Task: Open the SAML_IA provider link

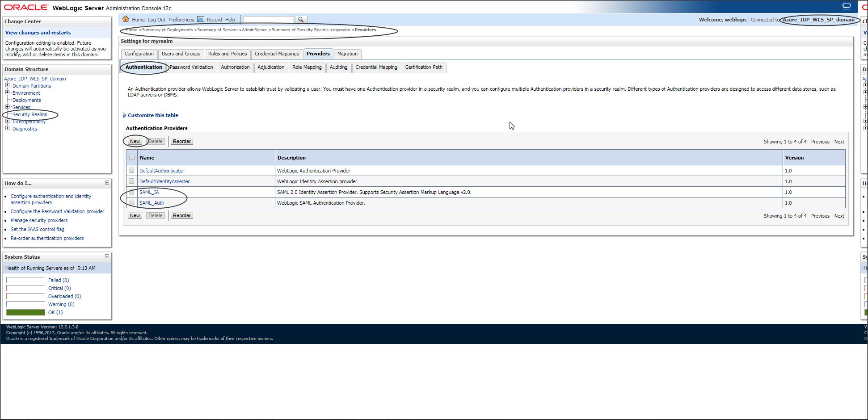Action: 149,192
